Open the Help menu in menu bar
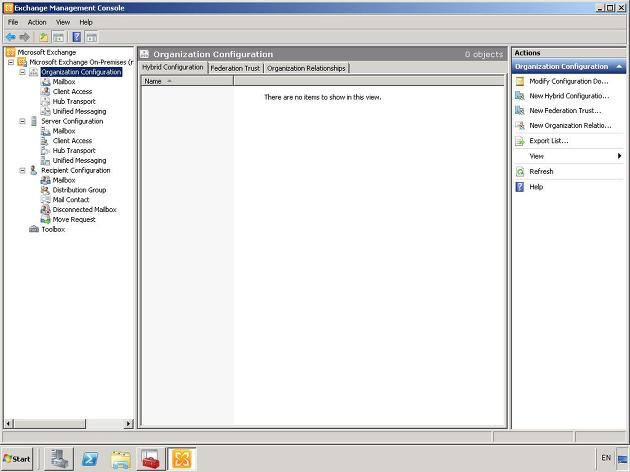Image resolution: width=630 pixels, height=472 pixels. pyautogui.click(x=86, y=22)
